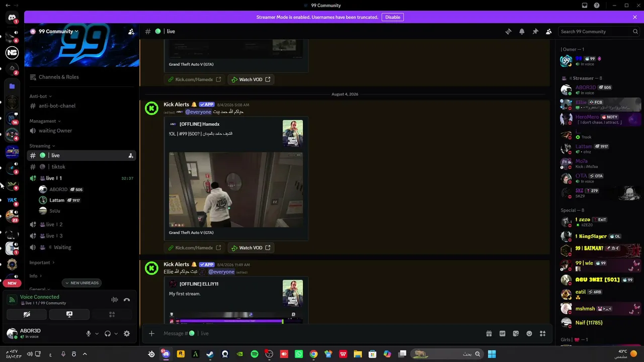Open the Hamedx stream preview image

pos(236,190)
